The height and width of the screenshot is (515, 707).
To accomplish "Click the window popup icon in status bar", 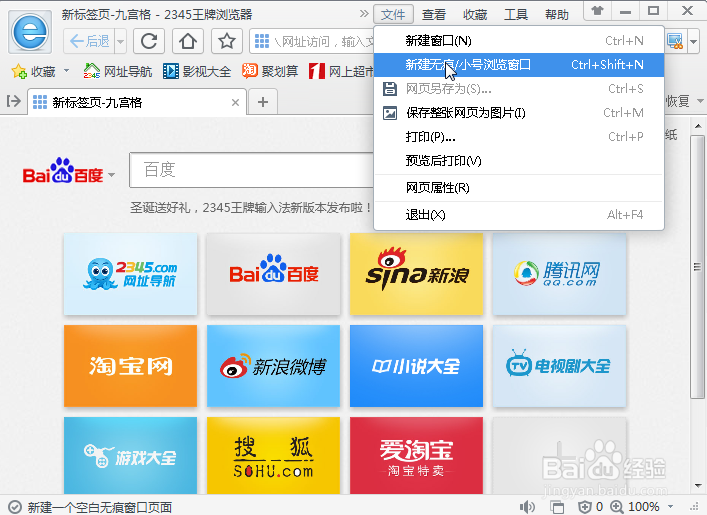I will 557,507.
